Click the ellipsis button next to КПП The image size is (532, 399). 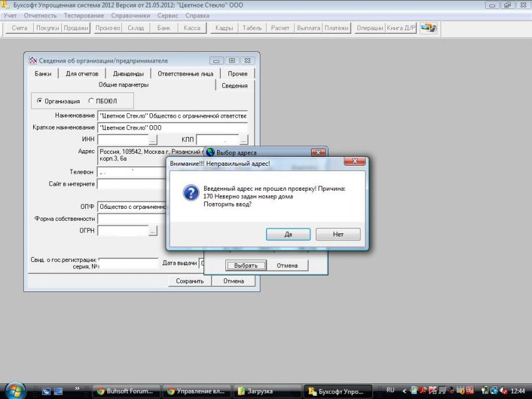click(x=243, y=140)
